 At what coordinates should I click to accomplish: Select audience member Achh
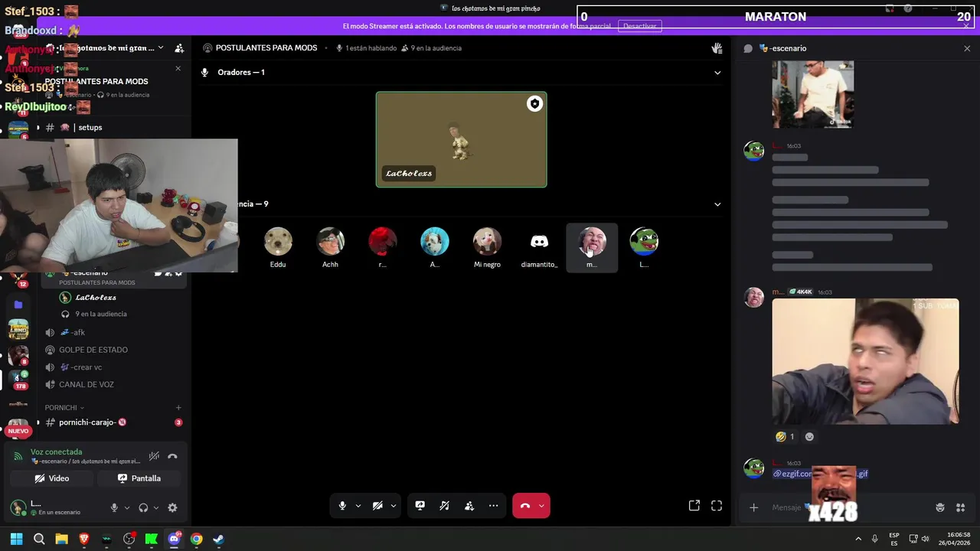tap(330, 247)
